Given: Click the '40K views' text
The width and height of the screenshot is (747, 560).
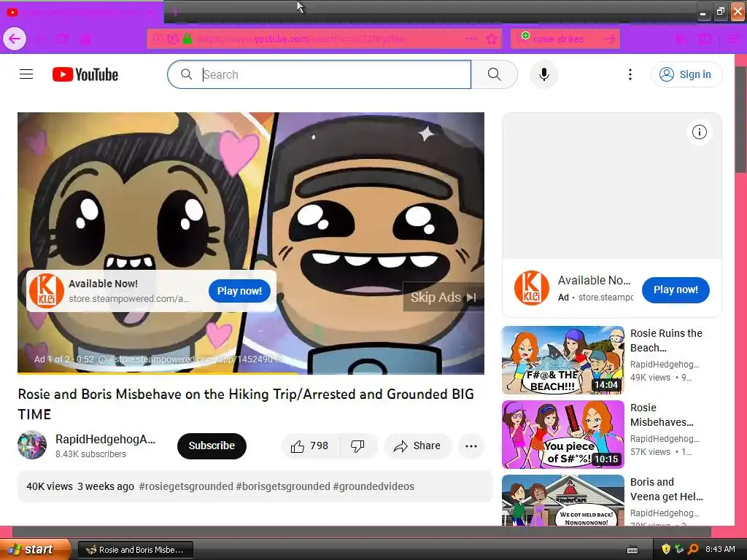Looking at the screenshot, I should pos(50,486).
